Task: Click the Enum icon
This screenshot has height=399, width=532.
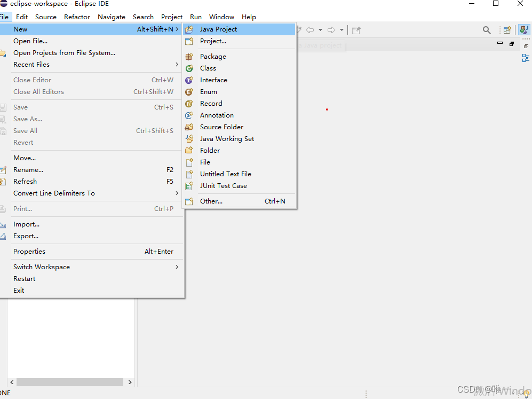Action: pos(189,92)
